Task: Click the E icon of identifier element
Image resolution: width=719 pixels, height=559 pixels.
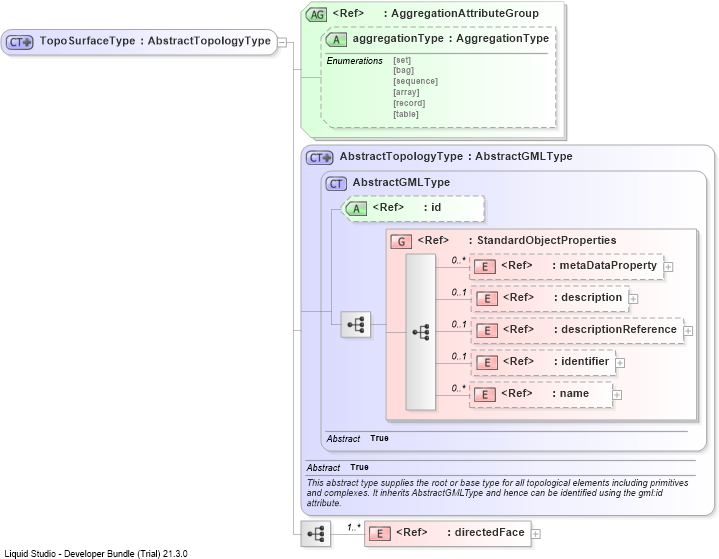Action: (487, 363)
